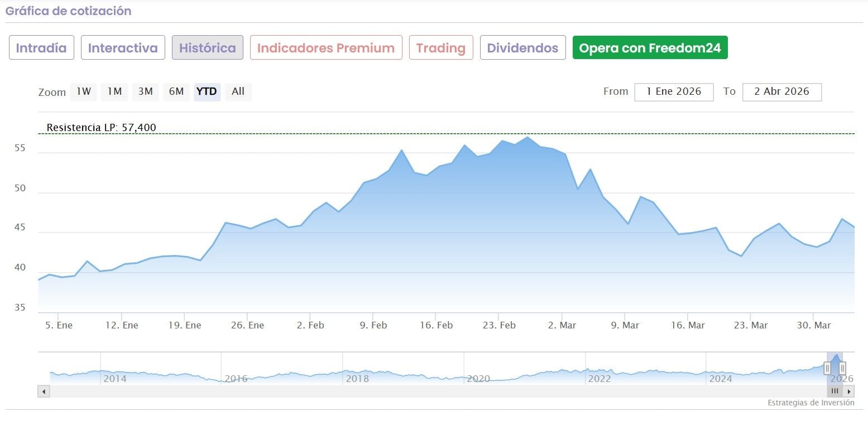This screenshot has height=421, width=868.
Task: Click the left range handle in the navigator
Action: tap(827, 368)
